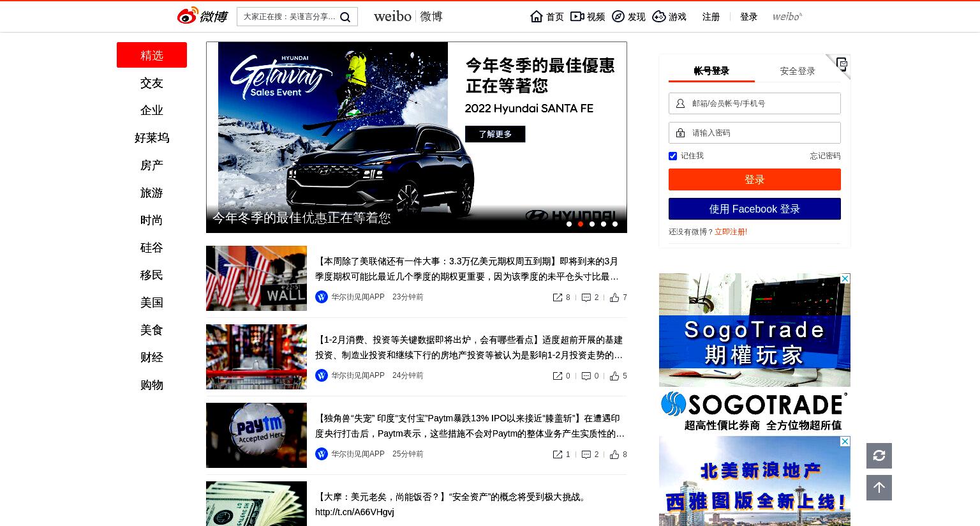This screenshot has width=980, height=526.
Task: Open the Paytm sticker thumbnail
Action: tap(256, 435)
